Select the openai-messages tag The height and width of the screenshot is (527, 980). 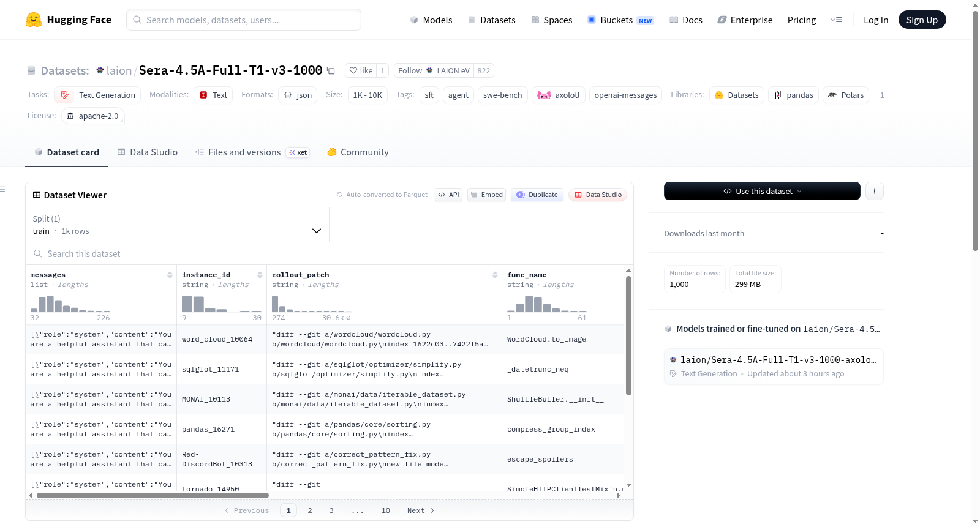tap(625, 95)
